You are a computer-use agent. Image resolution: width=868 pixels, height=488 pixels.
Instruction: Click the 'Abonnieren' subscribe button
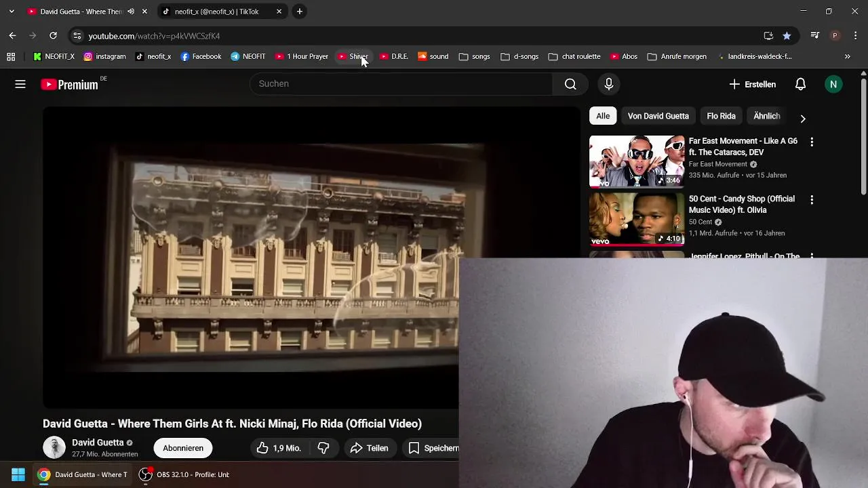tap(183, 448)
